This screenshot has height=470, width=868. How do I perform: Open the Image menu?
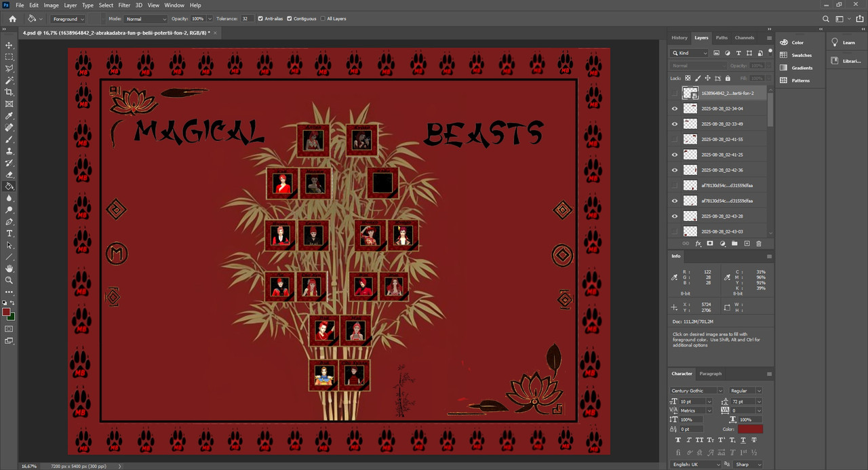[x=52, y=5]
